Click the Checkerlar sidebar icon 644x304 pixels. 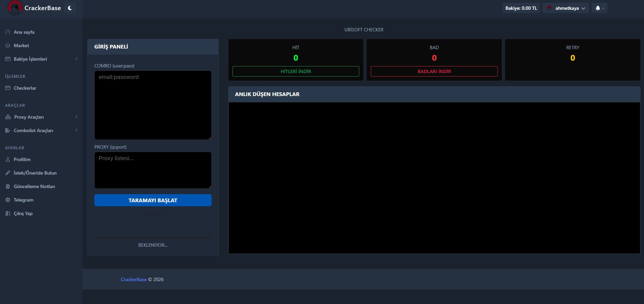point(8,88)
